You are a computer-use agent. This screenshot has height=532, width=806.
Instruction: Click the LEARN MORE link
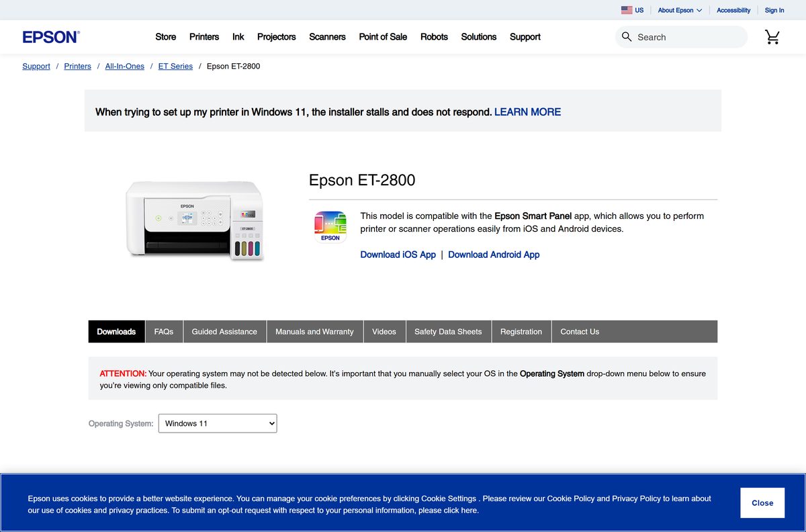tap(527, 112)
